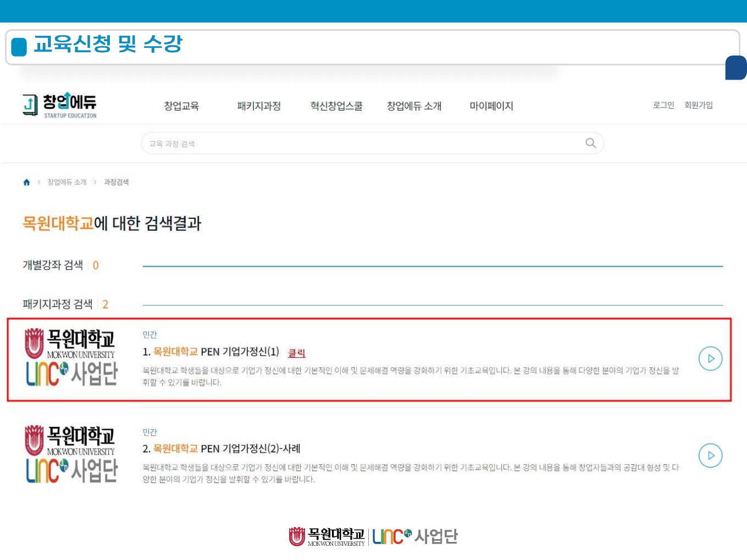Click the 회원가입 link
Screen dimensions: 747x560
pyautogui.click(x=698, y=105)
